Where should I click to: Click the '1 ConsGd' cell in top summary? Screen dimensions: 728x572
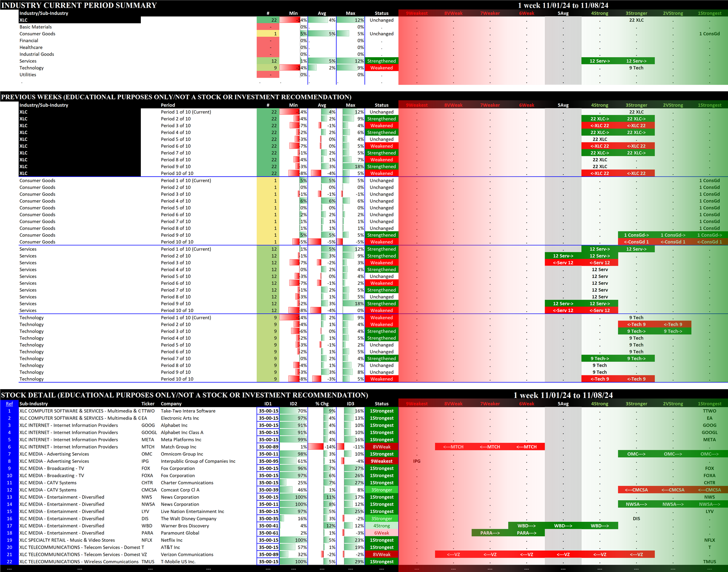point(709,34)
